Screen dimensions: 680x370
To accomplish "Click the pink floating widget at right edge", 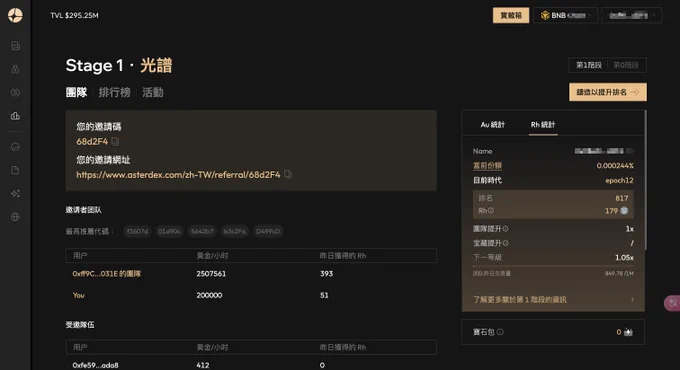I will pos(672,303).
